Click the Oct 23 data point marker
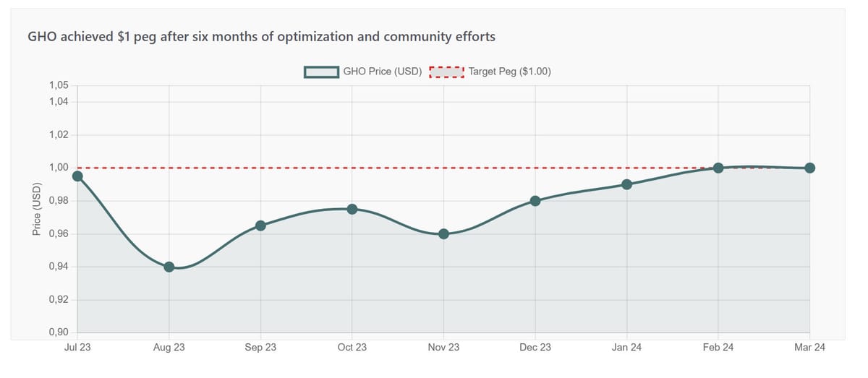Screen dimensions: 868x378 pos(352,209)
